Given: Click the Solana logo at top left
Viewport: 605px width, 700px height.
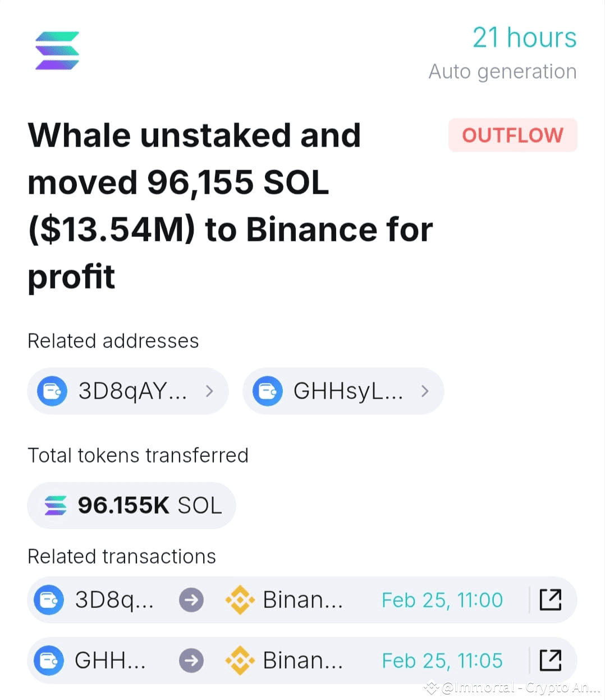Looking at the screenshot, I should click(x=57, y=51).
